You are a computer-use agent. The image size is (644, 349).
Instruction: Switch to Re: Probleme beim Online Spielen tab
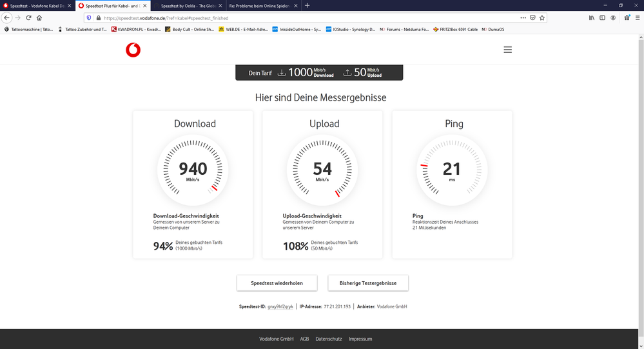[263, 6]
